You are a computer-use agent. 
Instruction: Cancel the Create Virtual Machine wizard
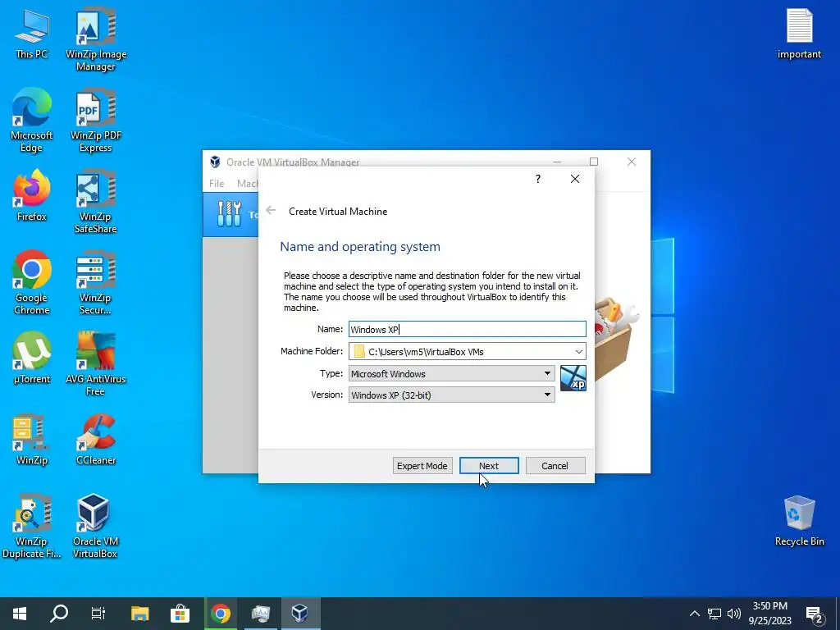555,466
